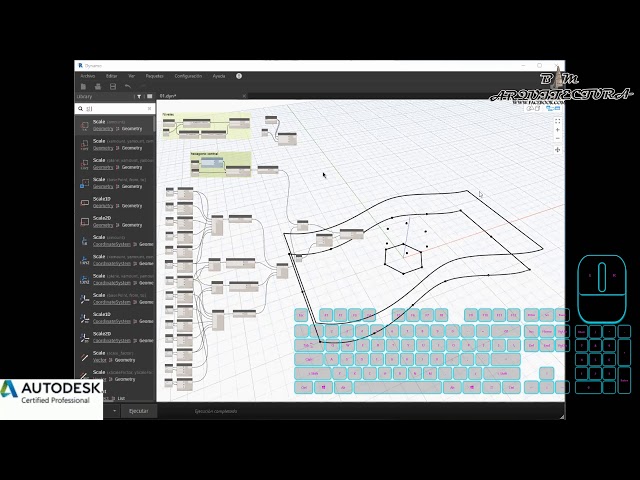This screenshot has height=480, width=640.
Task: Click the Redo arrow in the toolbar
Action: coord(142,87)
